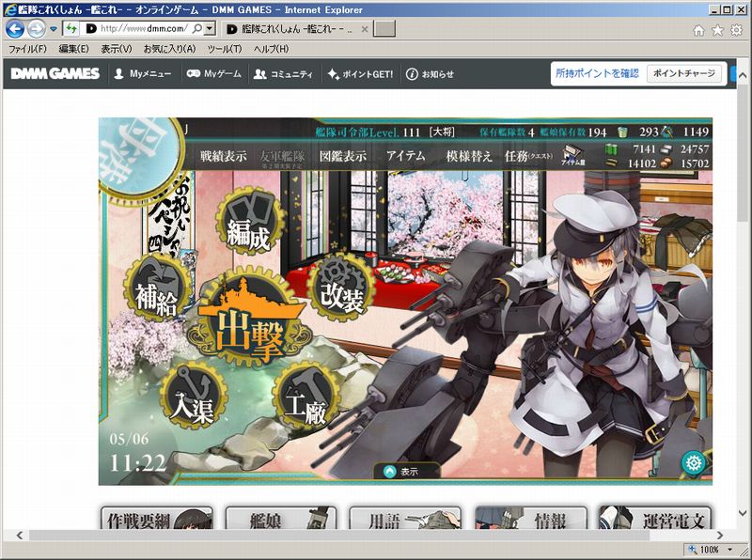Click the 艦隊司令部Level 111 text
Viewport: 752px width, 560px height.
tap(368, 132)
